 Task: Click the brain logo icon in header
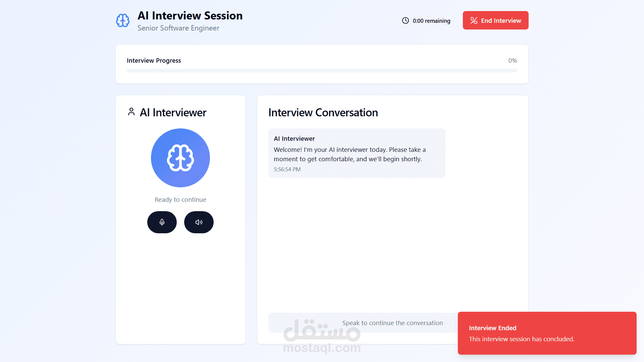[123, 20]
